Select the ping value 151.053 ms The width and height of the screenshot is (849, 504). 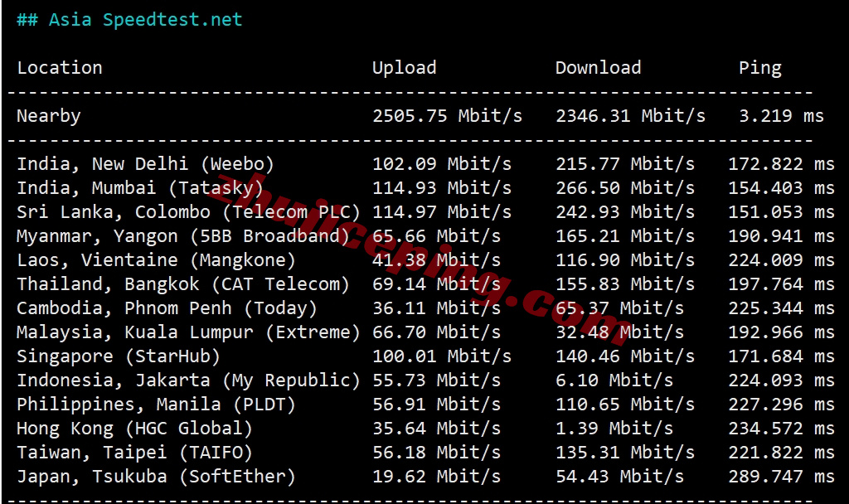781,212
